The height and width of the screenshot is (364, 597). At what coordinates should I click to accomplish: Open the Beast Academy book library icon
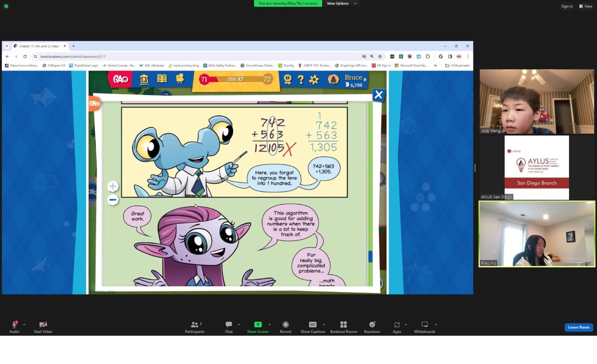point(162,79)
